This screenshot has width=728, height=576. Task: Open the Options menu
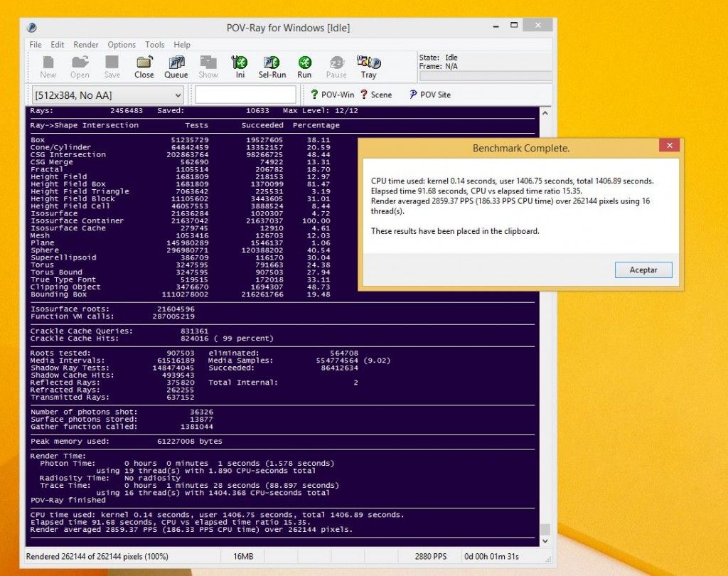click(x=122, y=45)
